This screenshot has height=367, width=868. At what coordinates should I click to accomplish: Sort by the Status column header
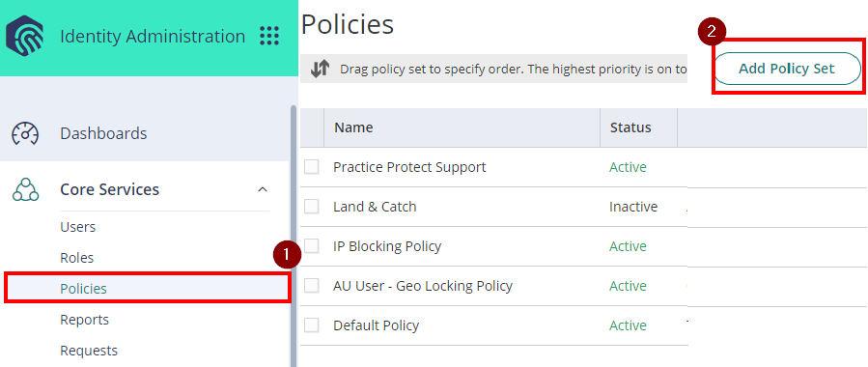point(630,127)
